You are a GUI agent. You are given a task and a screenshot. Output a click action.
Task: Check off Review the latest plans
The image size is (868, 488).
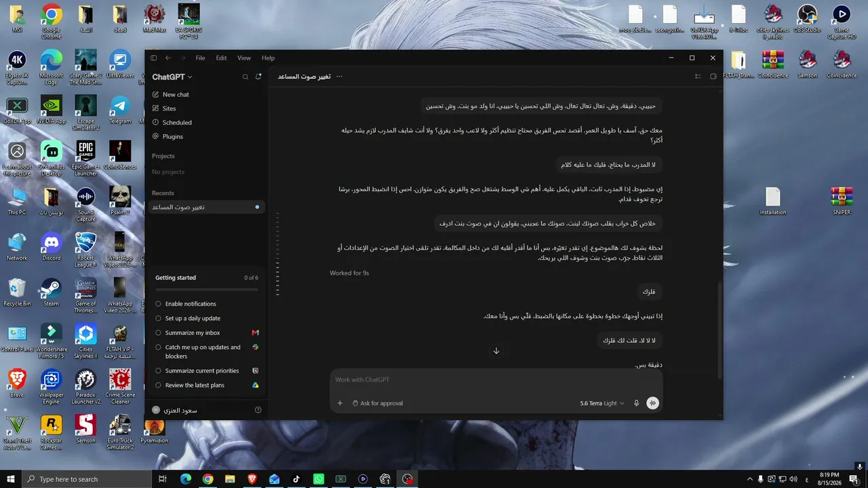(x=159, y=385)
